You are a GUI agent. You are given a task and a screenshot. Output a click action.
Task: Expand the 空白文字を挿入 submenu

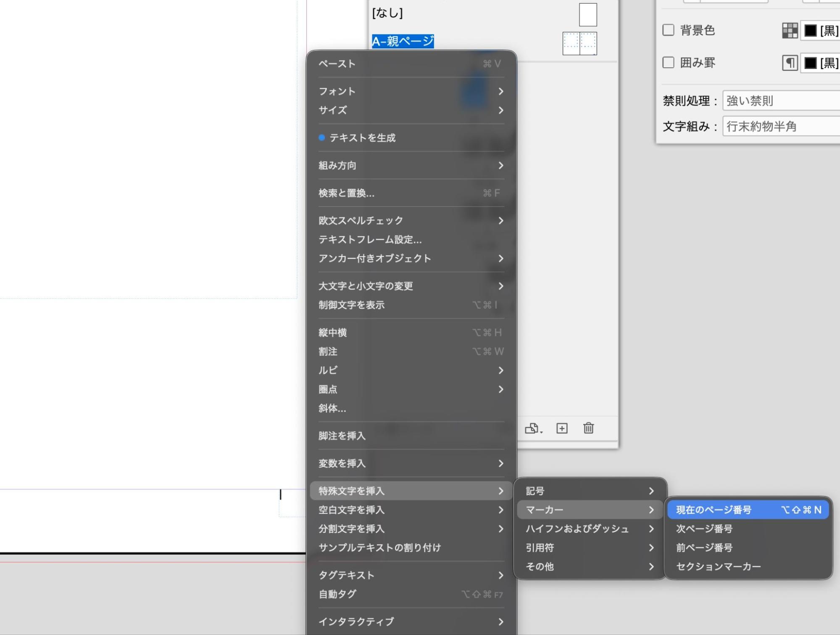tap(411, 510)
